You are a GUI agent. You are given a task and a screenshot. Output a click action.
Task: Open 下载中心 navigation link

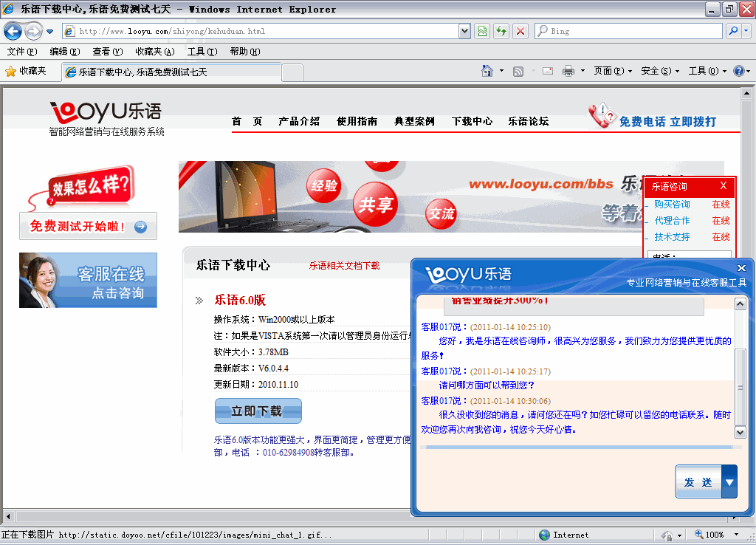point(472,122)
